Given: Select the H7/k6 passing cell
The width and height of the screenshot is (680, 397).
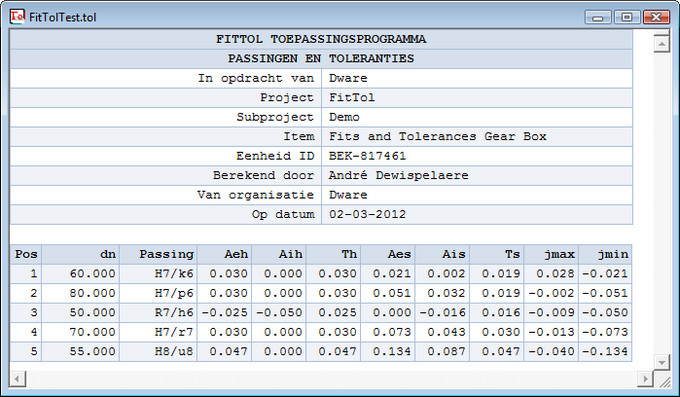Looking at the screenshot, I should coord(158,274).
